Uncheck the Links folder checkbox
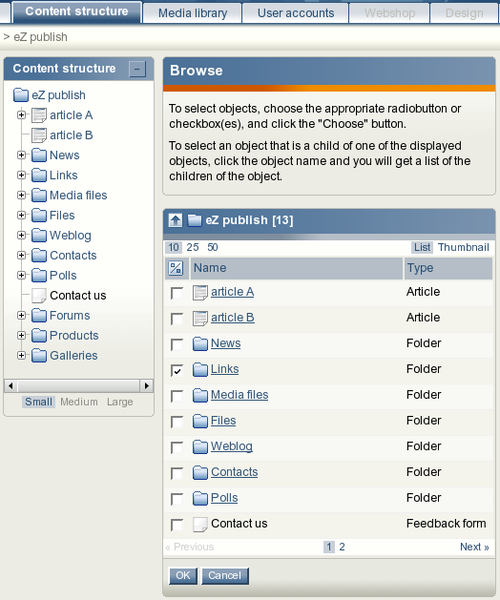This screenshot has width=500, height=600. click(x=177, y=370)
